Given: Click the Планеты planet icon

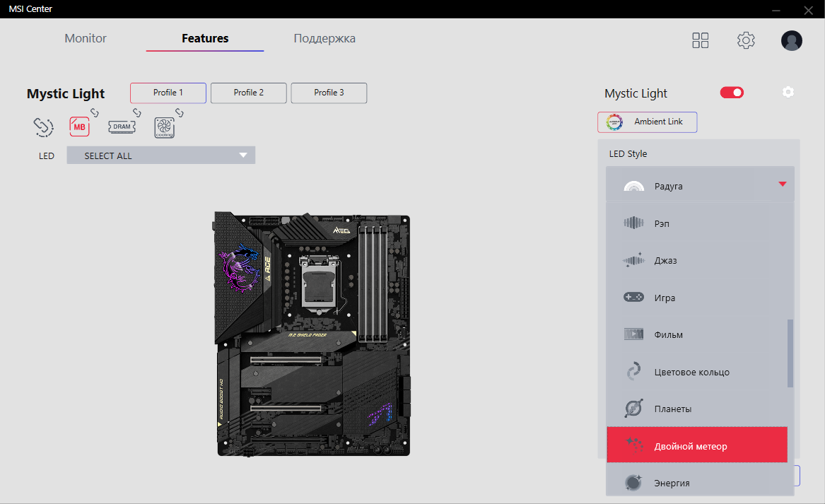Looking at the screenshot, I should click(x=633, y=408).
